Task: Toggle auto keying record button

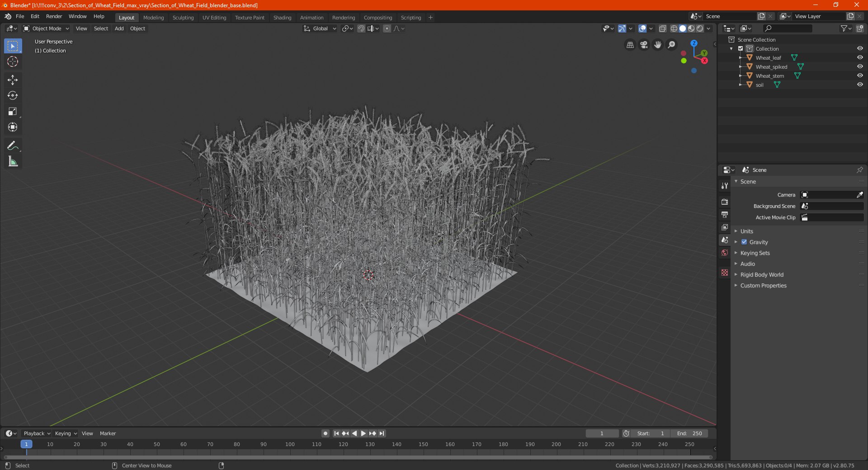Action: [325, 433]
